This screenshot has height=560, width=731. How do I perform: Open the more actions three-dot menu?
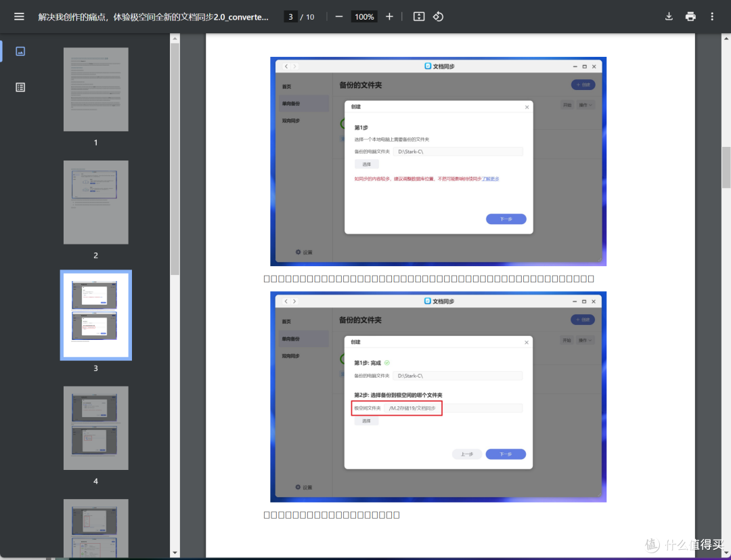tap(712, 17)
